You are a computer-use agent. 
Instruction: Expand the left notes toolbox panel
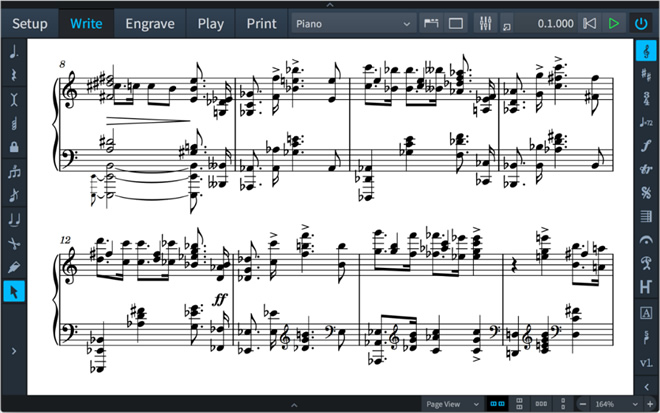click(x=14, y=351)
